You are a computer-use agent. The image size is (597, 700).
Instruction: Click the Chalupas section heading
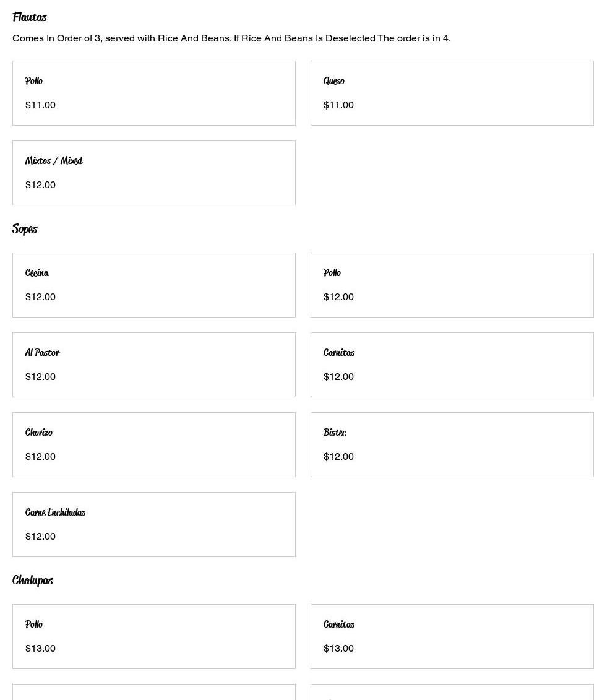[x=33, y=581]
